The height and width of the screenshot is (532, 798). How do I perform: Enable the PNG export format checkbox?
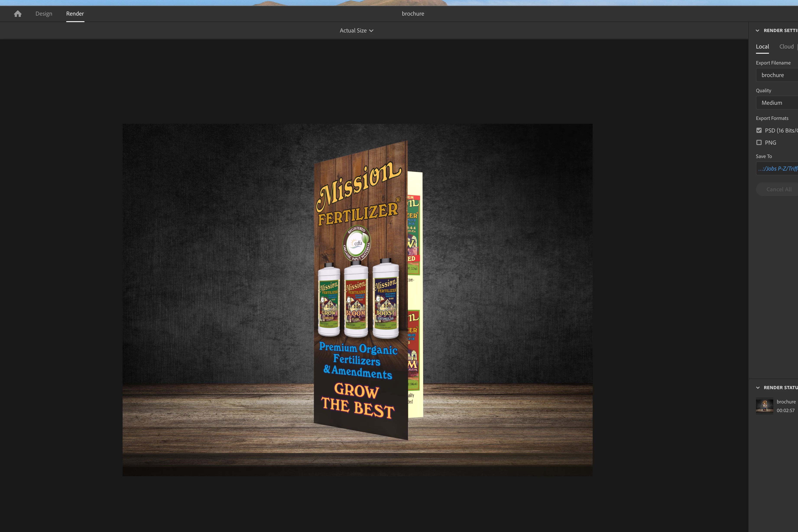[759, 142]
